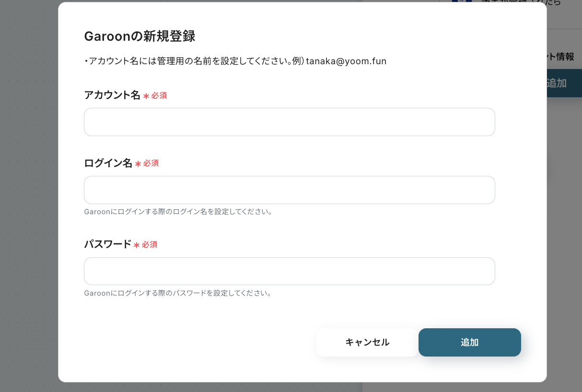The image size is (582, 392).
Task: Click the password hint below パスワード
Action: point(178,293)
